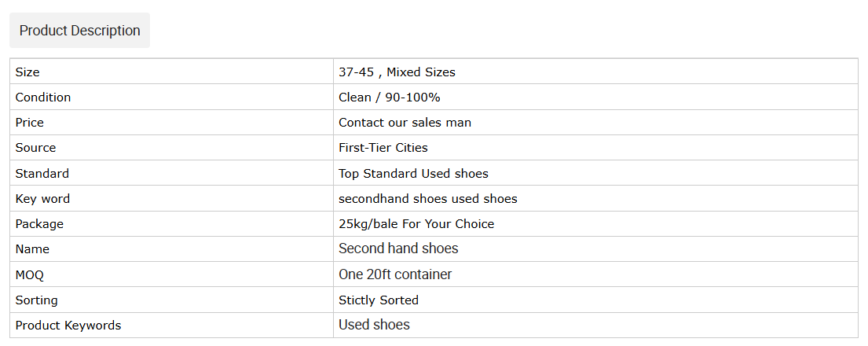This screenshot has width=868, height=346.
Task: Click the 'First-Tier Cities' value
Action: tap(383, 148)
